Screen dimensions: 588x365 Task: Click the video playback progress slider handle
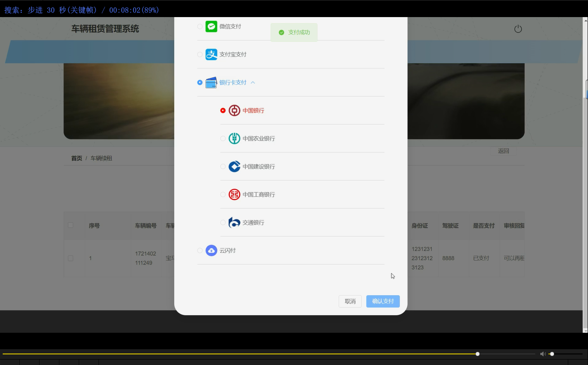pyautogui.click(x=477, y=354)
